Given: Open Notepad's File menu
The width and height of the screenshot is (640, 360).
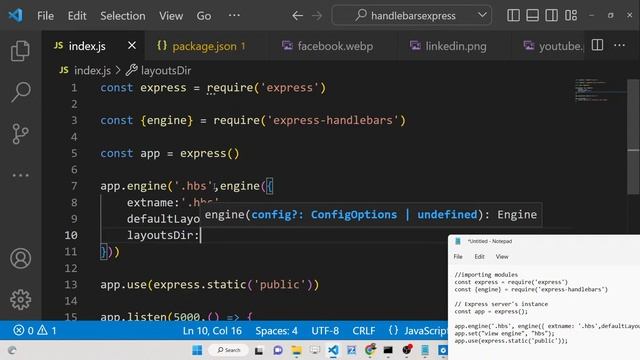Looking at the screenshot, I should [x=458, y=257].
